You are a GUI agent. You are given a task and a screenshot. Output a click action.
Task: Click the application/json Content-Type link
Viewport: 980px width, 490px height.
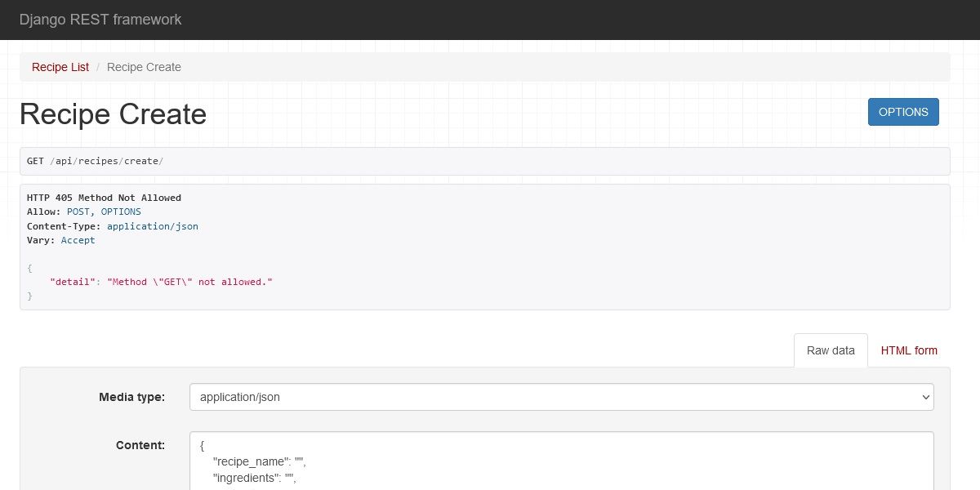tap(153, 226)
